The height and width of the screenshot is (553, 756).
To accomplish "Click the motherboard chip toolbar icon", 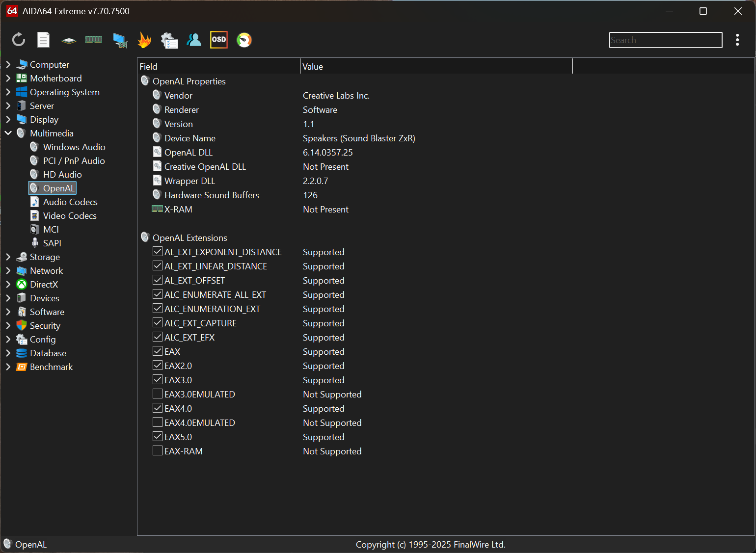I will (69, 40).
